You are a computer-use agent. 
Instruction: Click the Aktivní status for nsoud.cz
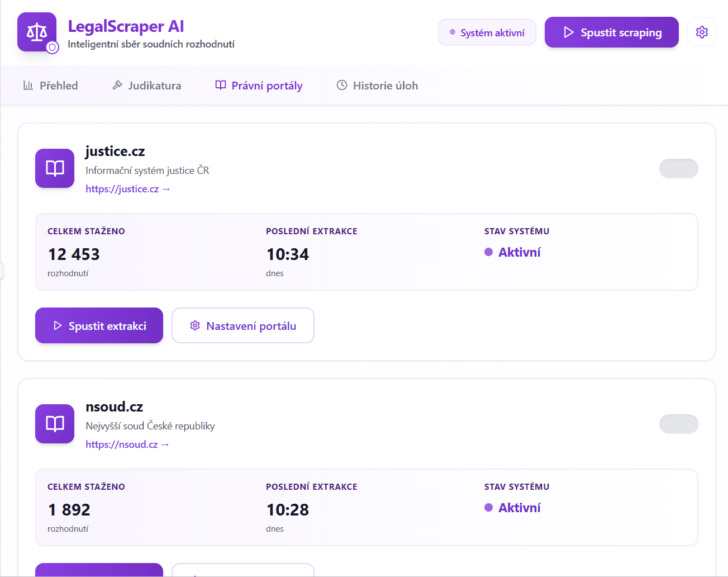518,508
